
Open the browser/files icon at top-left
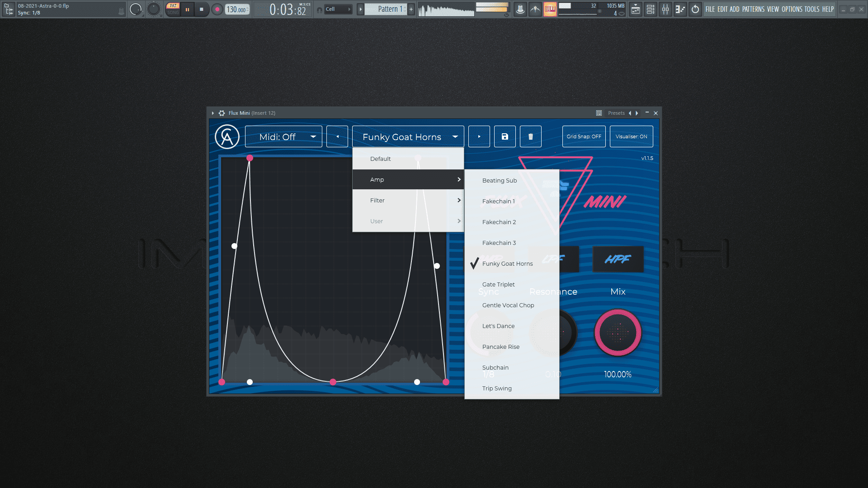pyautogui.click(x=8, y=9)
